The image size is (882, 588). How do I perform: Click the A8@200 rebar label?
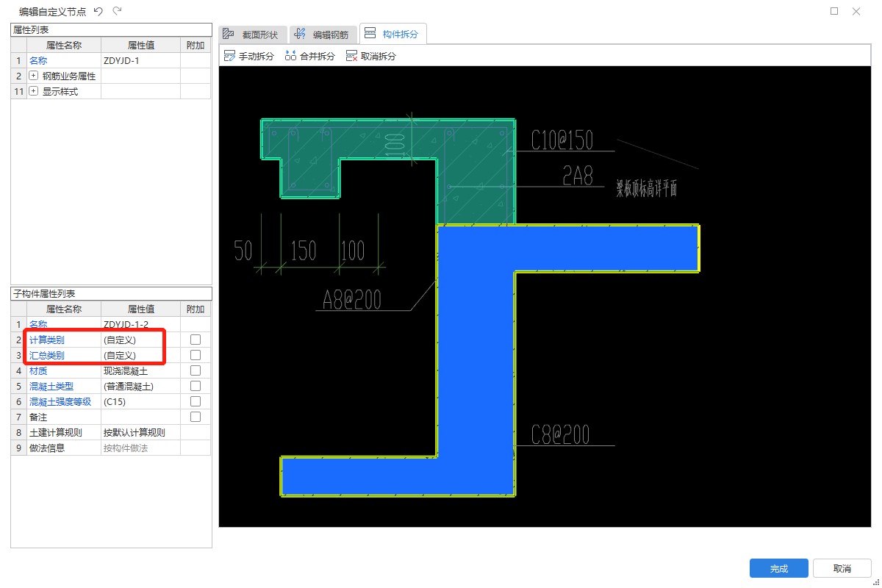tap(352, 298)
